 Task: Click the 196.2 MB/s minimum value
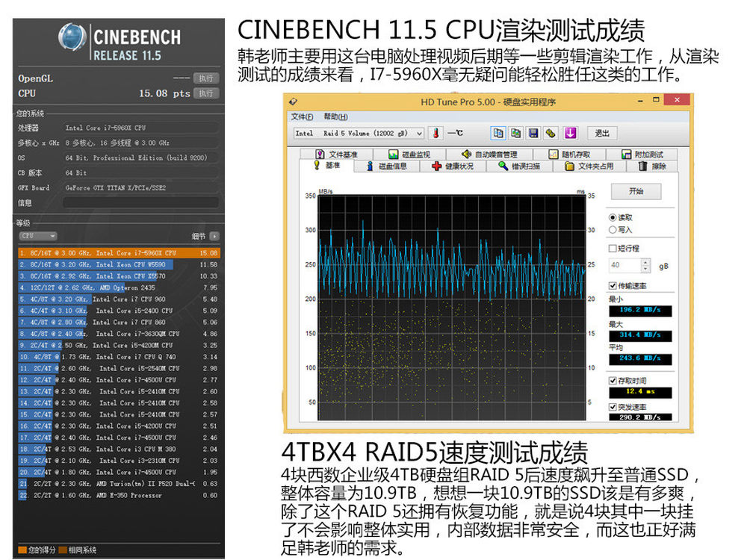pyautogui.click(x=640, y=311)
